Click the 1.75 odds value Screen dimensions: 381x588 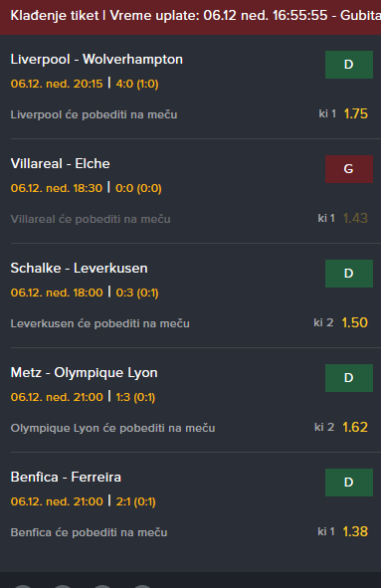tap(356, 113)
